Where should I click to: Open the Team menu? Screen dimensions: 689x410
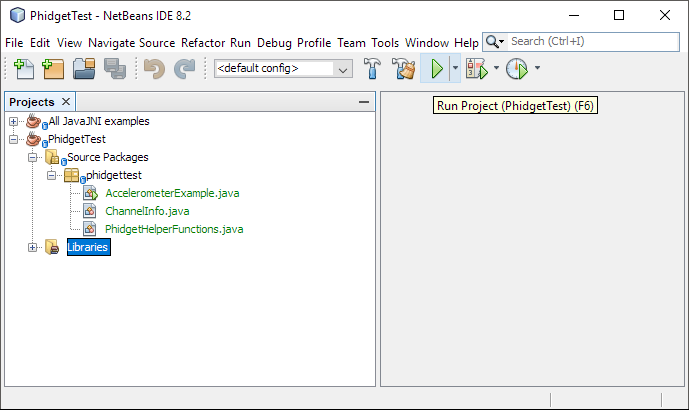pos(352,43)
